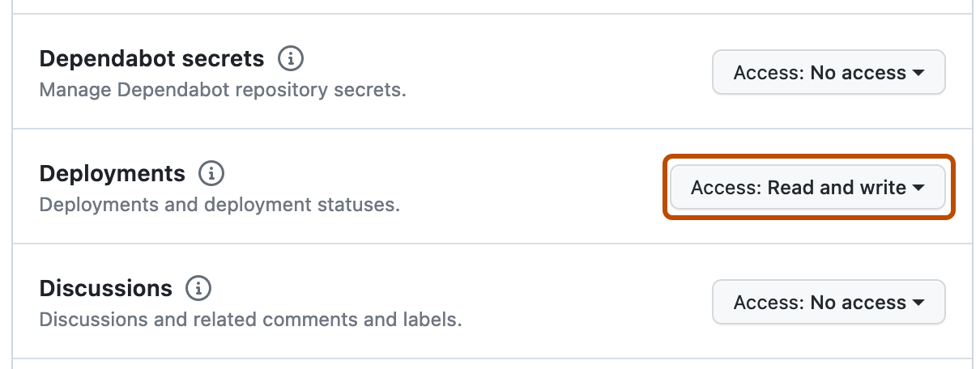
Task: Click the 'Deployments' heading text
Action: coord(112,173)
